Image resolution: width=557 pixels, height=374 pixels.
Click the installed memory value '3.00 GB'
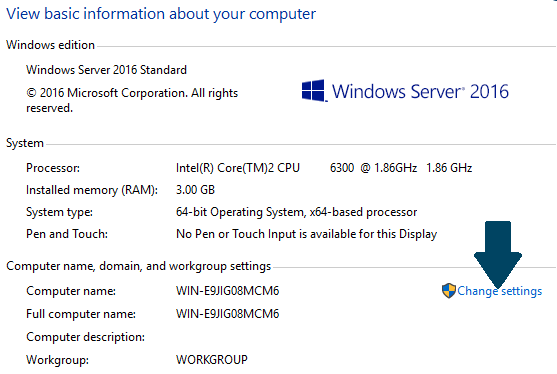pyautogui.click(x=195, y=190)
